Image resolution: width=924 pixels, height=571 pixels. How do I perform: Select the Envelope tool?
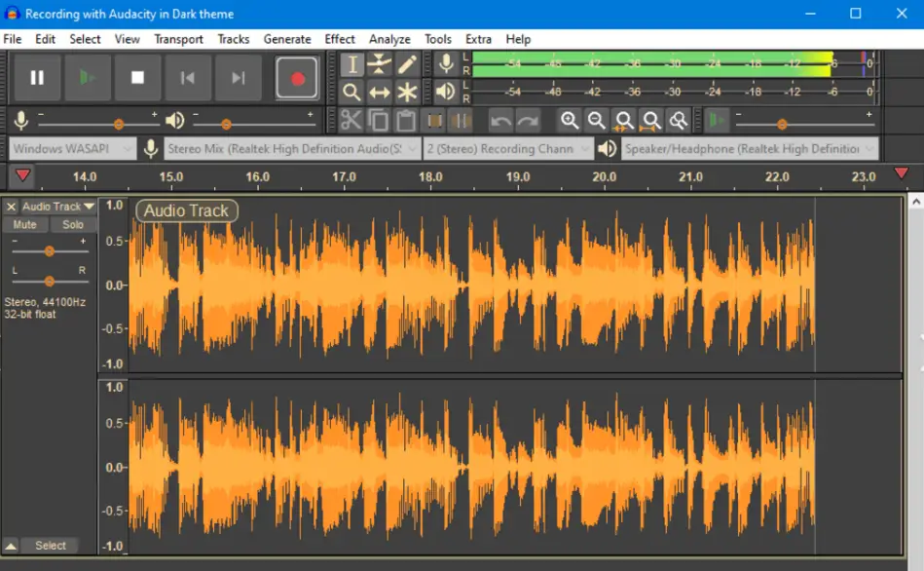coord(379,63)
